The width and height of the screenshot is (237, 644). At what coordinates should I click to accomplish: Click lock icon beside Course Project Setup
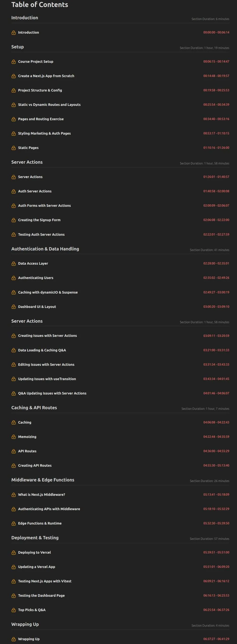(x=14, y=62)
